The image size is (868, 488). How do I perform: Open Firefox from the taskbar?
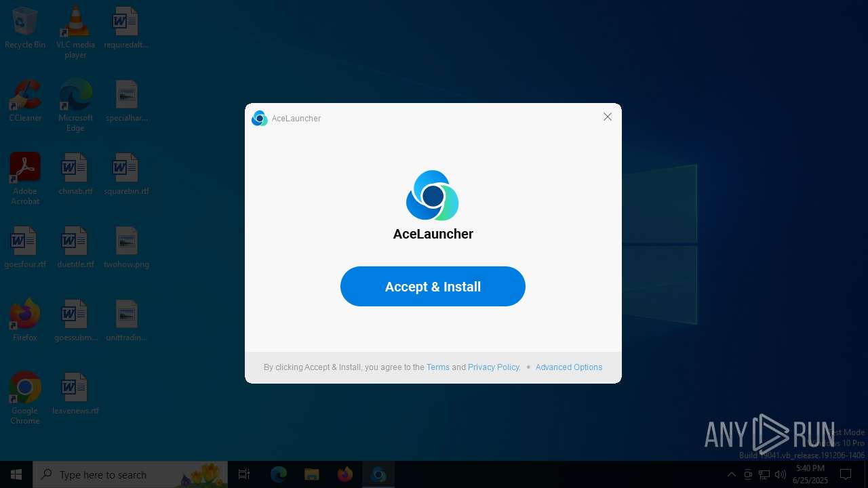[x=344, y=474]
